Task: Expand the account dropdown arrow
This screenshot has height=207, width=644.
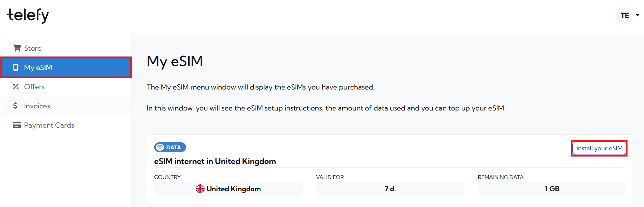Action: pos(638,15)
